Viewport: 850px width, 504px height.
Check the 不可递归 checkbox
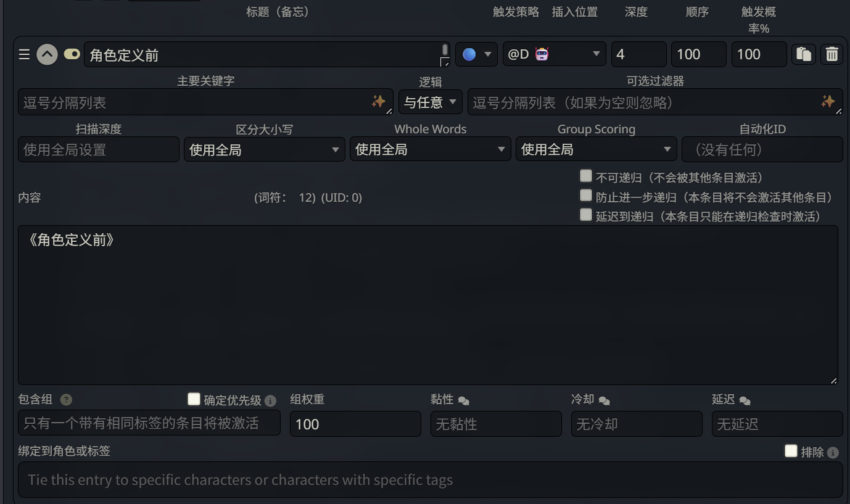click(585, 176)
